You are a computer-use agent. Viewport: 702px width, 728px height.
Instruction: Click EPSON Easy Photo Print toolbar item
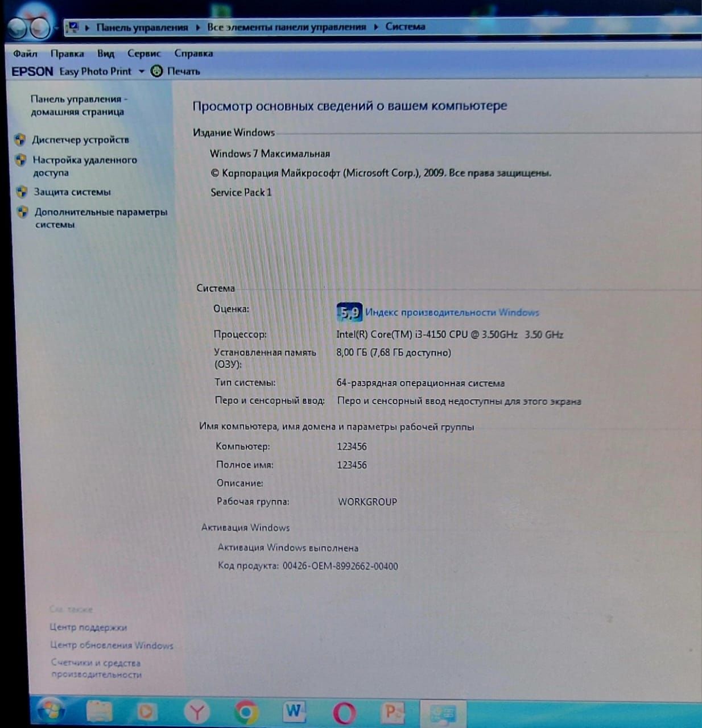(72, 72)
